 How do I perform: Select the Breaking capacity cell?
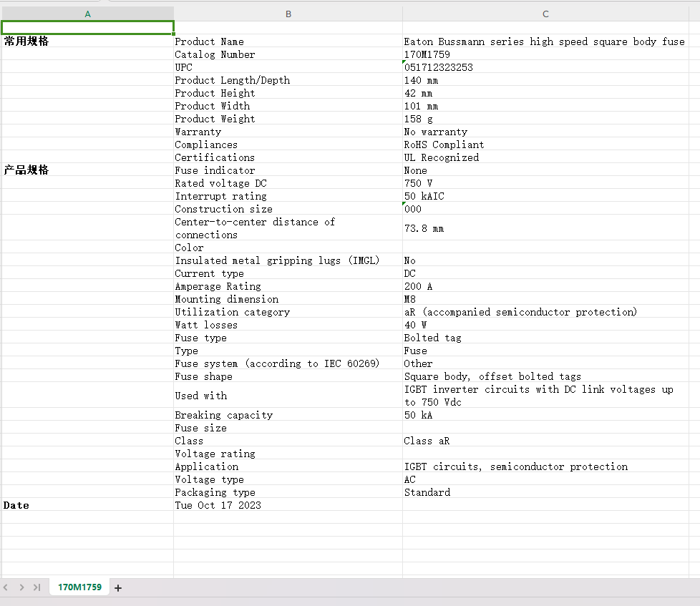point(288,414)
